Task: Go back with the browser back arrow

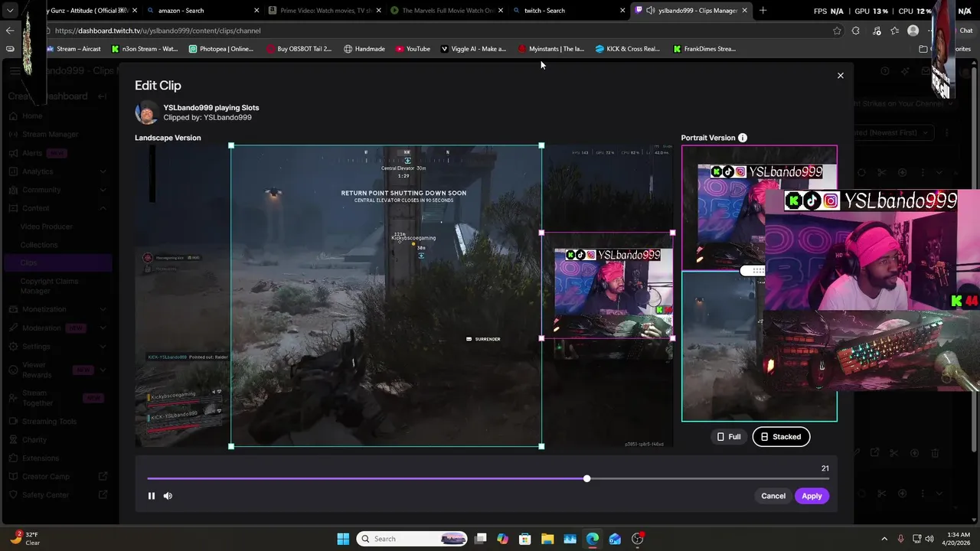Action: pos(10,31)
